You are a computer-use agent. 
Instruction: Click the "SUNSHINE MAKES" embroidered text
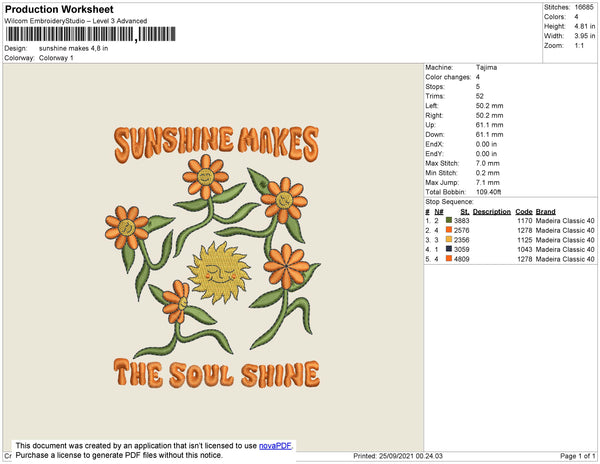[216, 141]
